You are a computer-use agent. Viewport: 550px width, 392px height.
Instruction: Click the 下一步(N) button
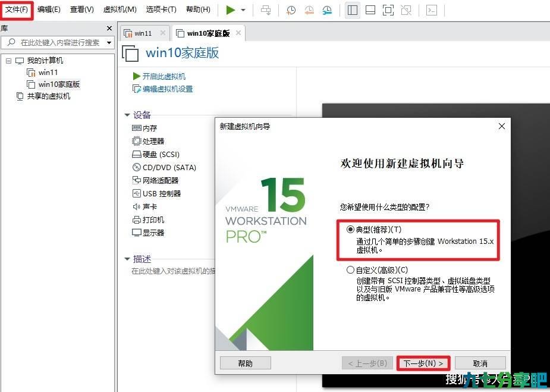423,363
